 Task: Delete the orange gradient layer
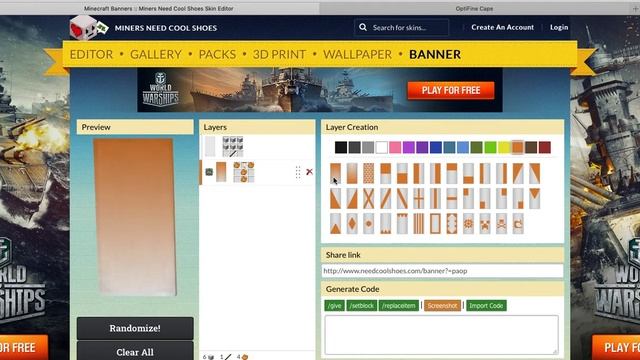point(309,172)
